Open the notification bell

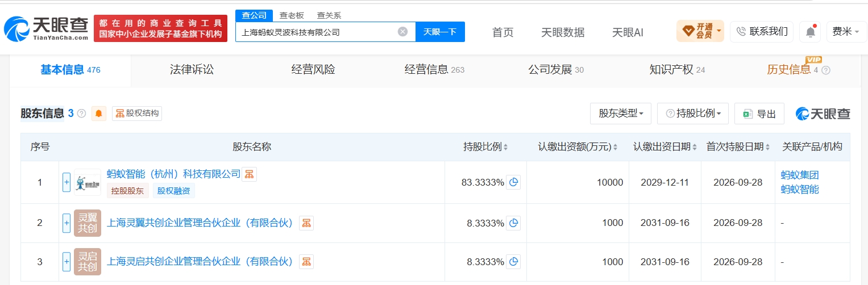[810, 32]
